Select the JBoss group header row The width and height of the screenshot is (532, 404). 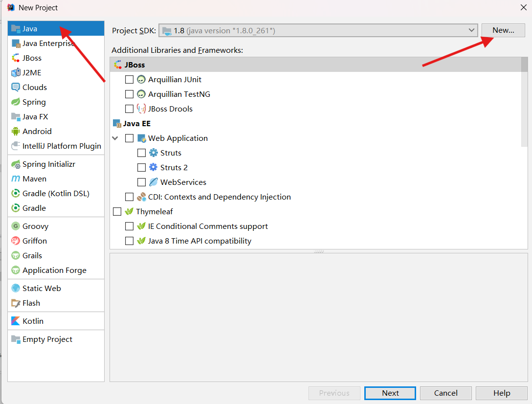click(x=315, y=65)
